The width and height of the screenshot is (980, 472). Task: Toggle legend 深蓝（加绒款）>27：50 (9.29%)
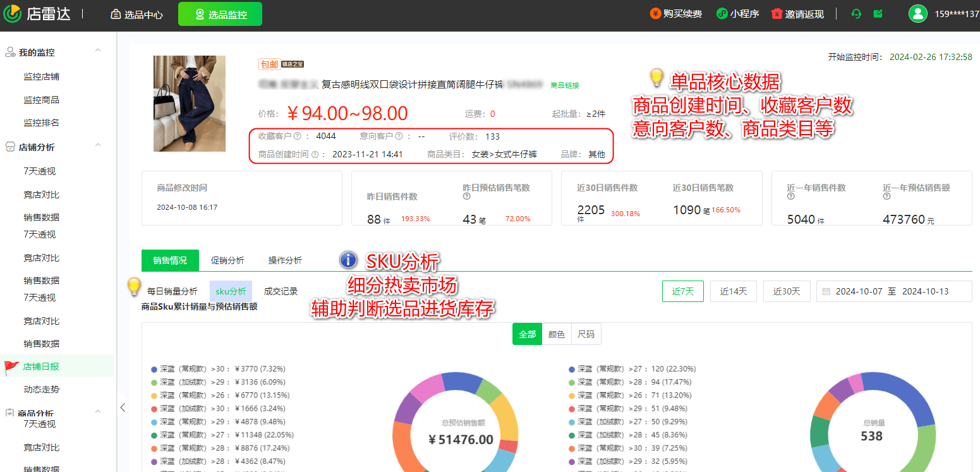(629, 421)
